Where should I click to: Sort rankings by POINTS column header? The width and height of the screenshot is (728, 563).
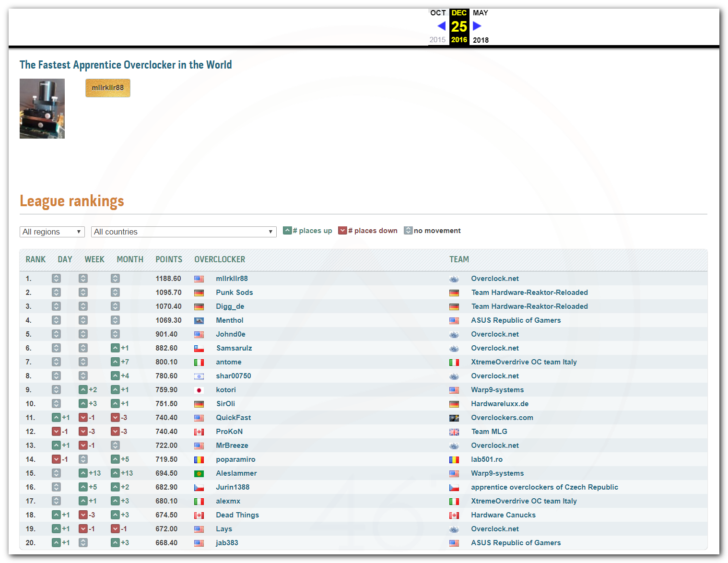pos(169,259)
